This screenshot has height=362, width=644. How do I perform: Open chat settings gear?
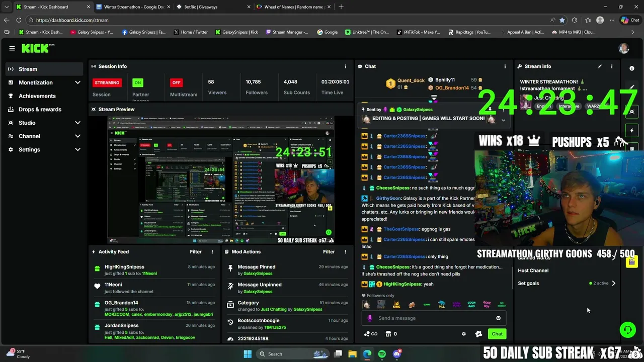464,334
